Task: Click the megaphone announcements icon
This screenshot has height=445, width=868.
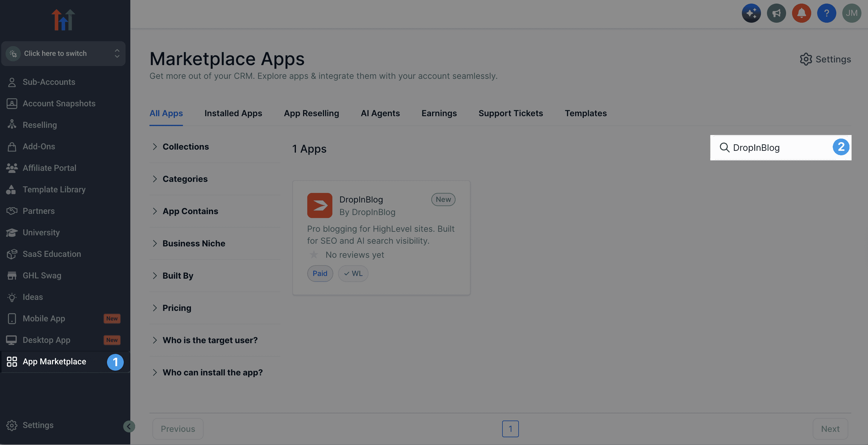Action: 776,13
